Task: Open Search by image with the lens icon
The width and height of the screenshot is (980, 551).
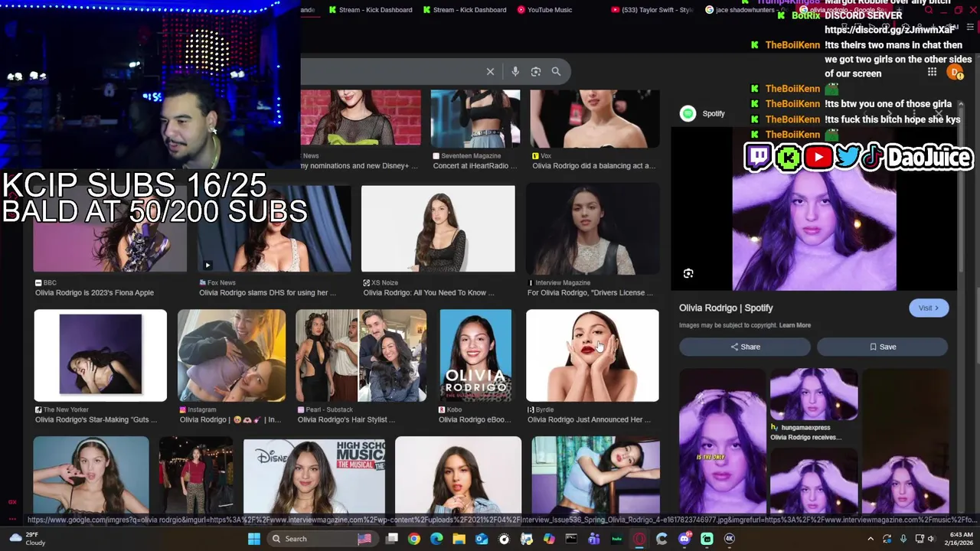Action: [536, 71]
